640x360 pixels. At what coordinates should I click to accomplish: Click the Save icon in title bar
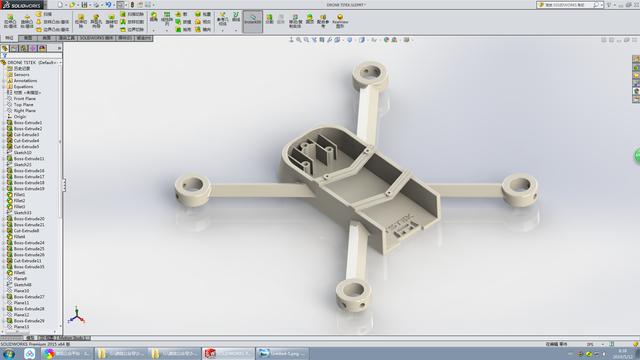click(x=84, y=5)
